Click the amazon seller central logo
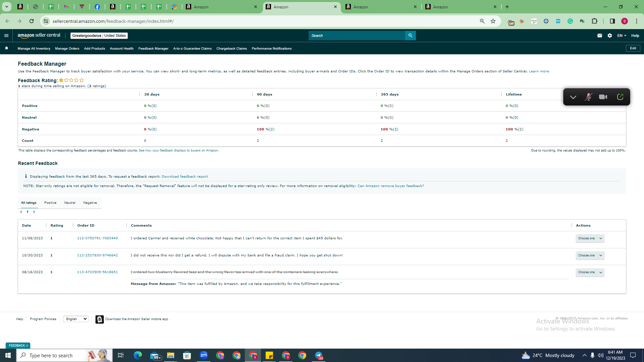This screenshot has width=644, height=362. pyautogui.click(x=39, y=35)
